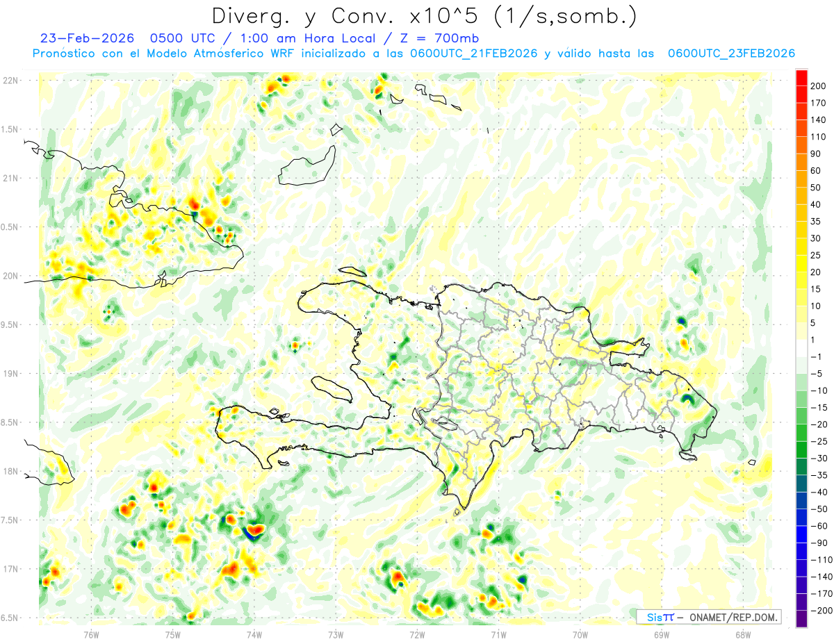Image resolution: width=834 pixels, height=644 pixels.
Task: Click the latitude label '18N'
Action: (x=10, y=471)
